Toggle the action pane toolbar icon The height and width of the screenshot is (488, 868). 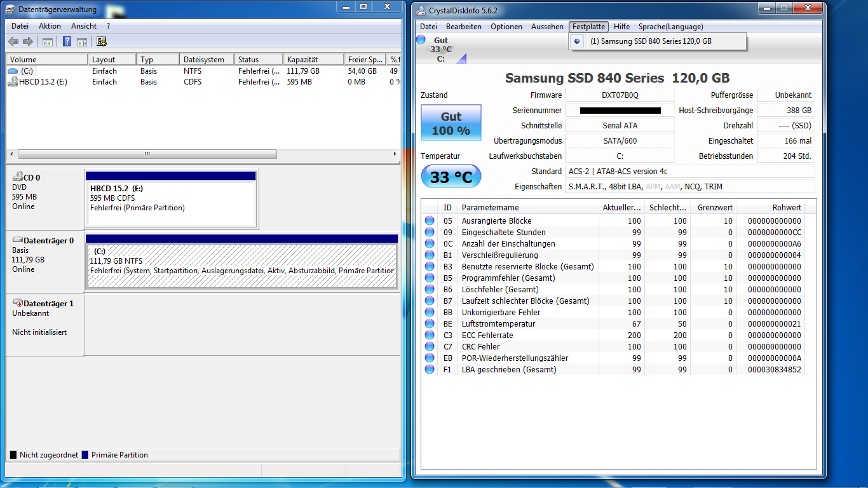tap(82, 42)
